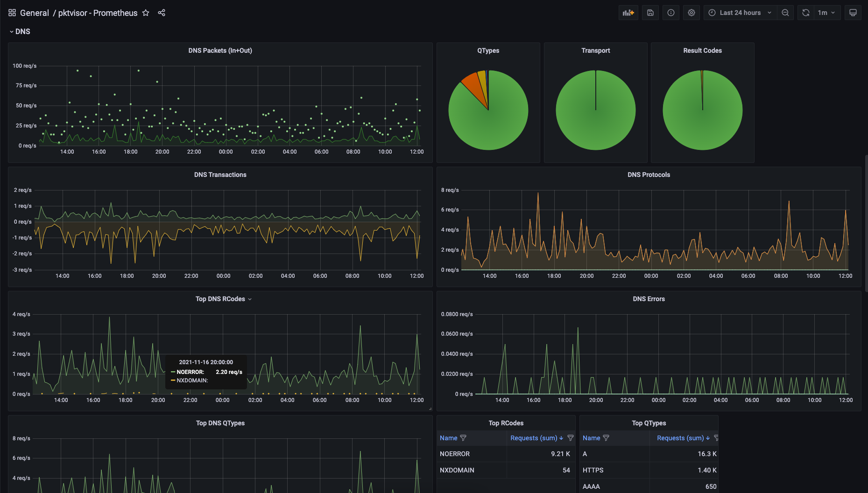868x493 pixels.
Task: Collapse the DNS row section
Action: [x=20, y=31]
